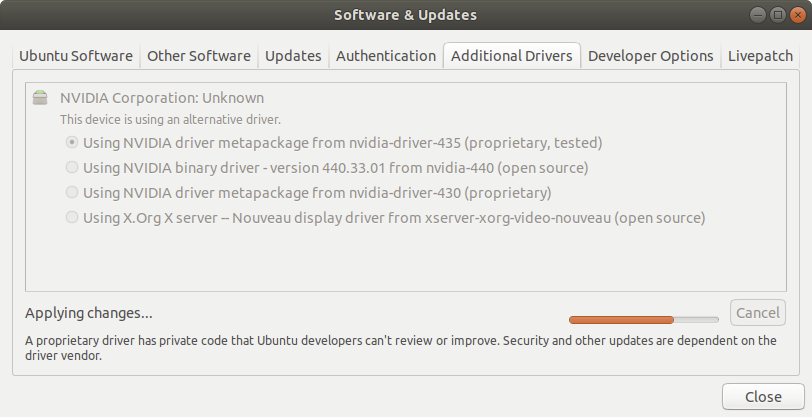
Task: Go to the Updates tab
Action: coord(293,56)
